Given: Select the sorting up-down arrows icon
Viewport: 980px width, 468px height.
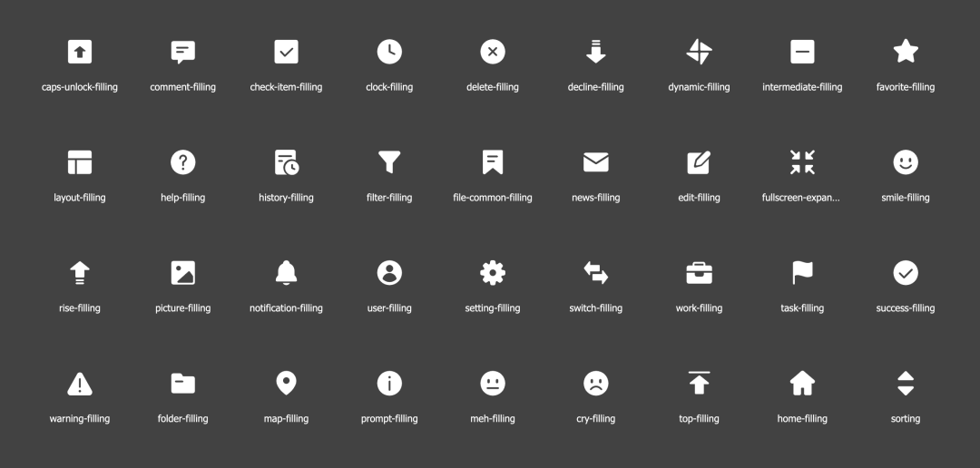Looking at the screenshot, I should [x=906, y=383].
